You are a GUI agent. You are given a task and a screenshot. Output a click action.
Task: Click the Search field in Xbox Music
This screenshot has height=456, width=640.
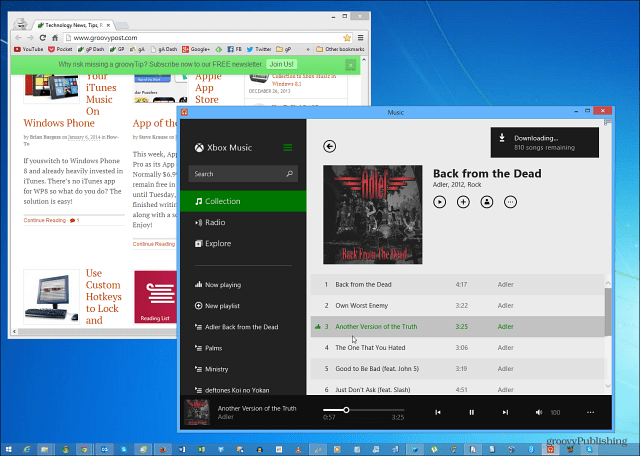coord(243,174)
